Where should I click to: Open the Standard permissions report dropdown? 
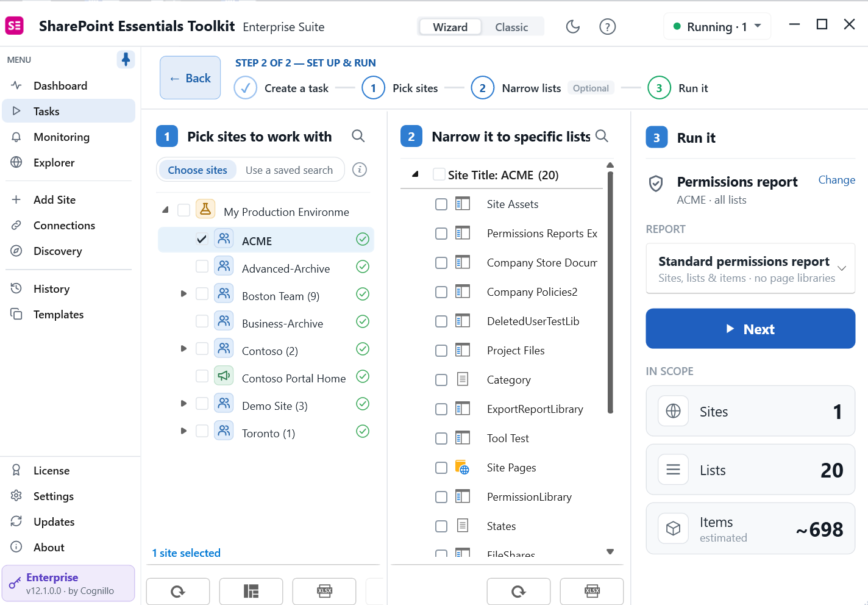point(750,268)
